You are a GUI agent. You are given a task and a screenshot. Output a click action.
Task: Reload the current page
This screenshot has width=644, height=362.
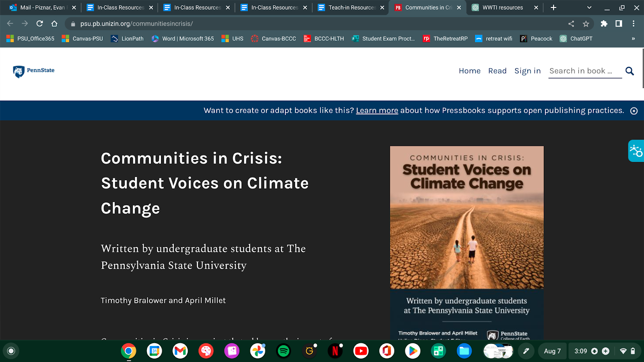(39, 24)
